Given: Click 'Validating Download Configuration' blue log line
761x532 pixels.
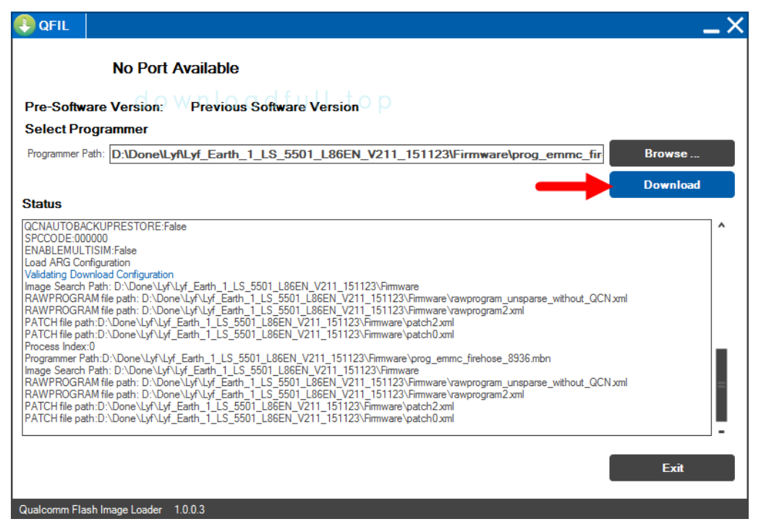Looking at the screenshot, I should point(99,275).
